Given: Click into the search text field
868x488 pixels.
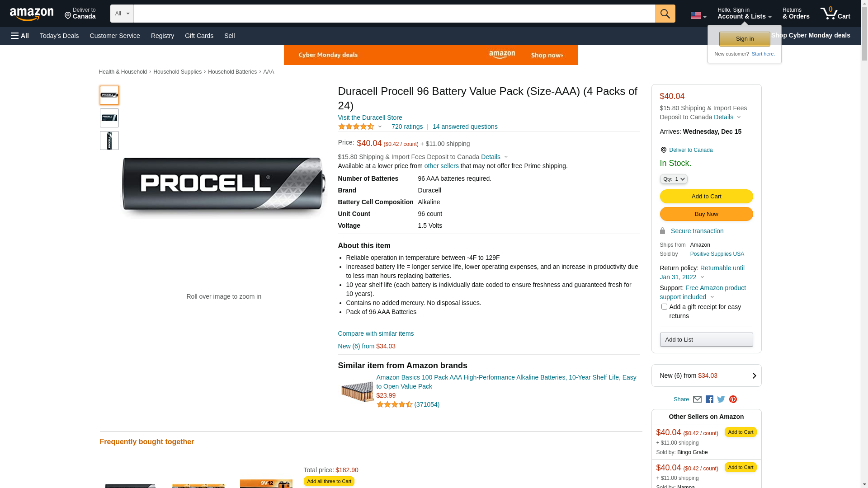Looking at the screenshot, I should click(394, 14).
